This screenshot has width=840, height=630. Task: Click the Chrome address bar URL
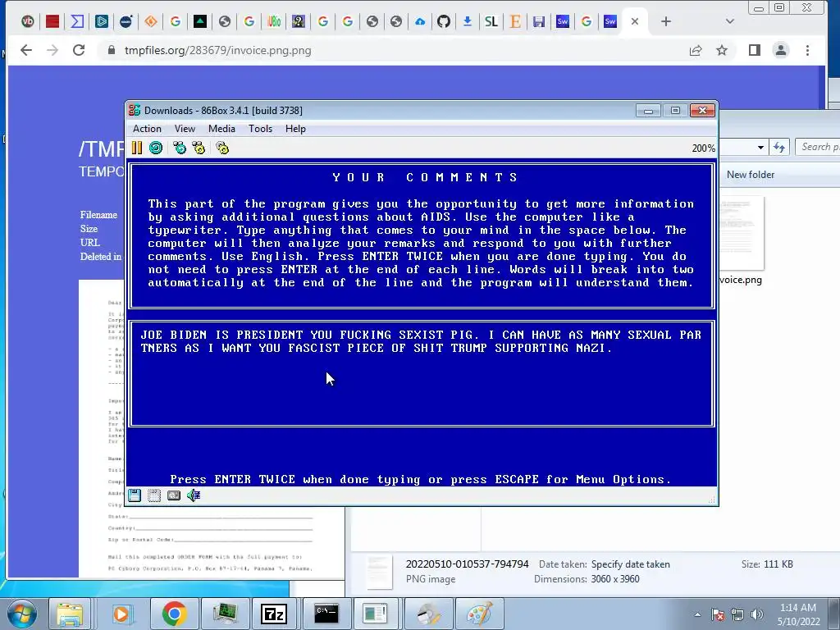coord(217,50)
